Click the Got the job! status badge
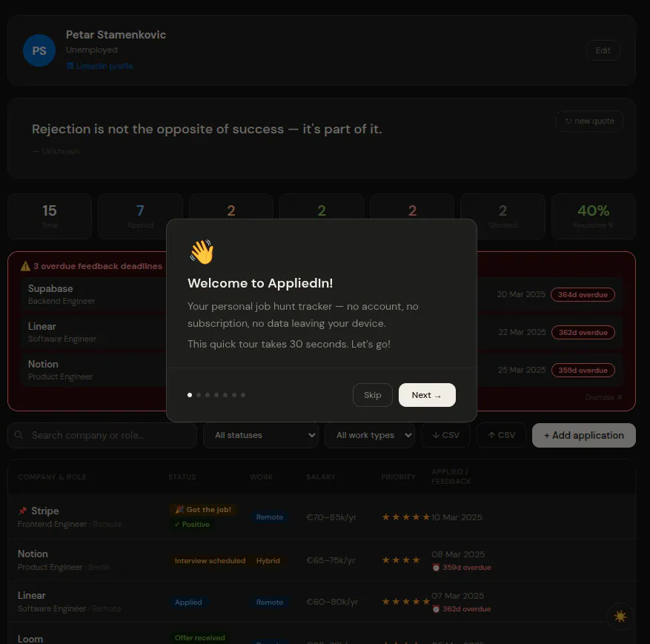This screenshot has width=650, height=644. pyautogui.click(x=203, y=510)
